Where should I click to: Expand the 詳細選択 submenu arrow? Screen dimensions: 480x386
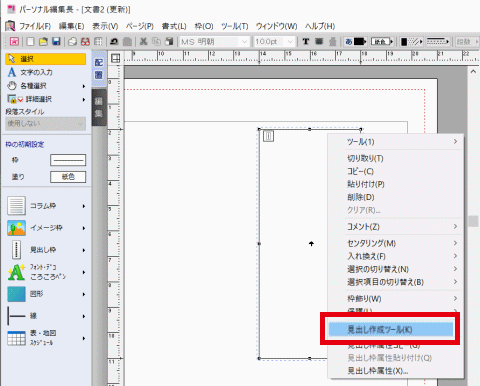[84, 99]
